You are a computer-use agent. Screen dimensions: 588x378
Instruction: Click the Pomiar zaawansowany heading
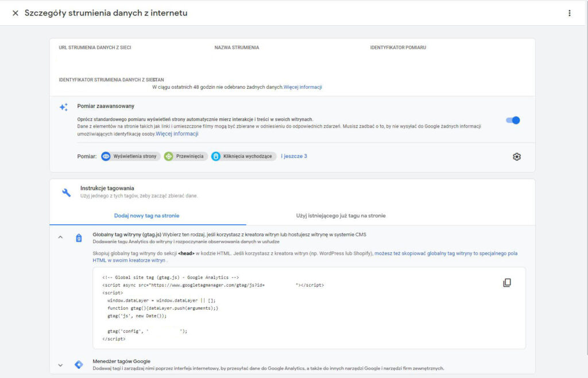click(x=106, y=106)
